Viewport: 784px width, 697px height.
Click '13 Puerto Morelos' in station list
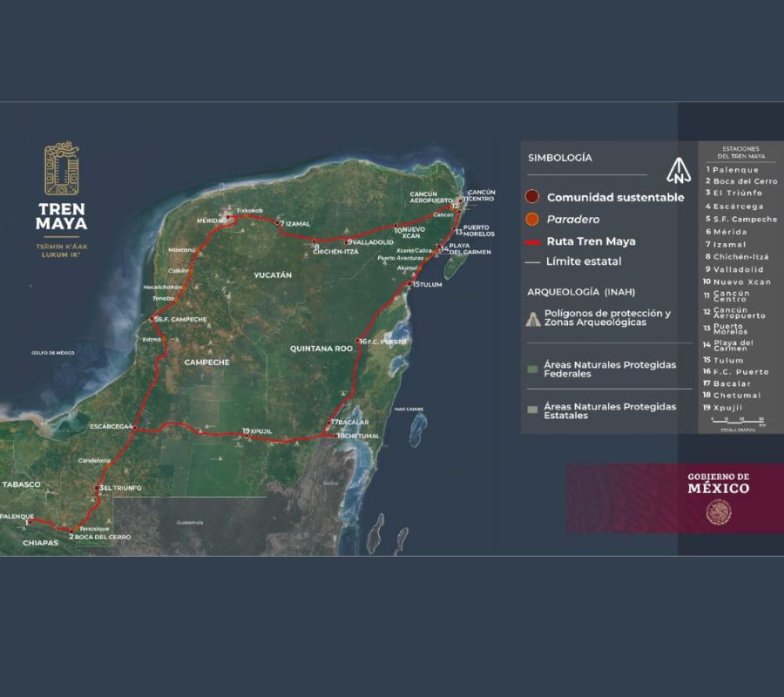[x=726, y=328]
